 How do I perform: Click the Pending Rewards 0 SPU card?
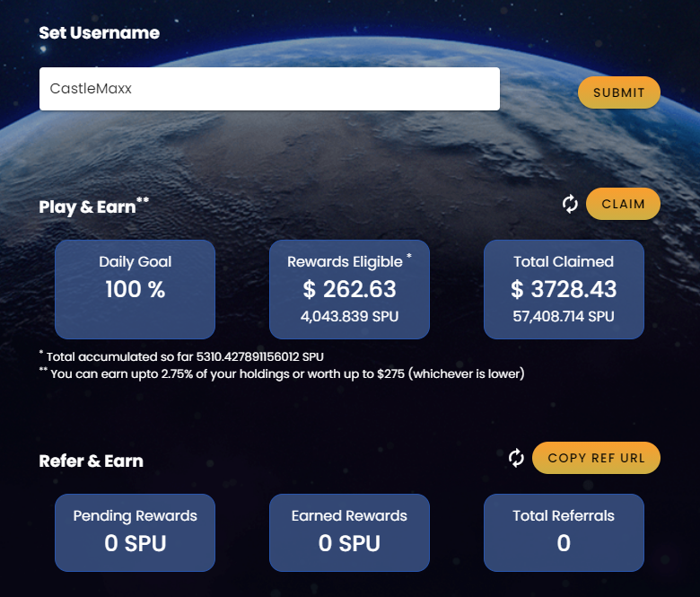coord(135,532)
